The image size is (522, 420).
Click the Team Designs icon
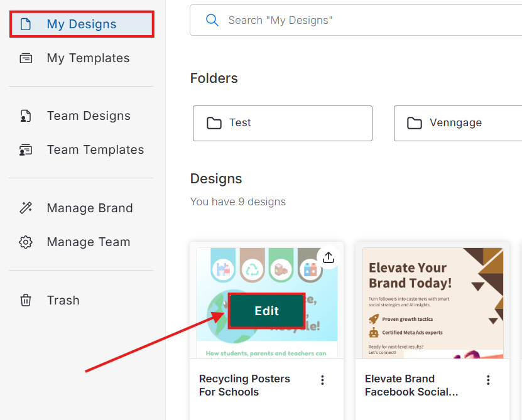(26, 116)
